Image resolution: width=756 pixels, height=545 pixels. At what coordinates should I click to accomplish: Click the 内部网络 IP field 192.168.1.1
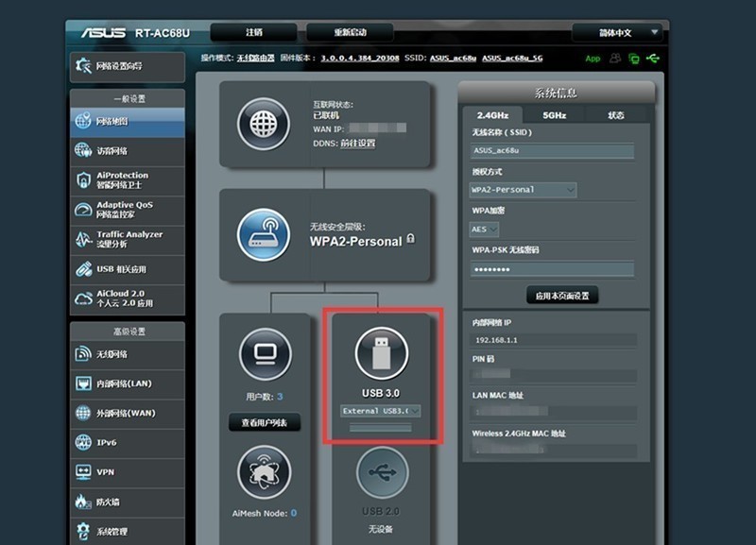coord(554,340)
